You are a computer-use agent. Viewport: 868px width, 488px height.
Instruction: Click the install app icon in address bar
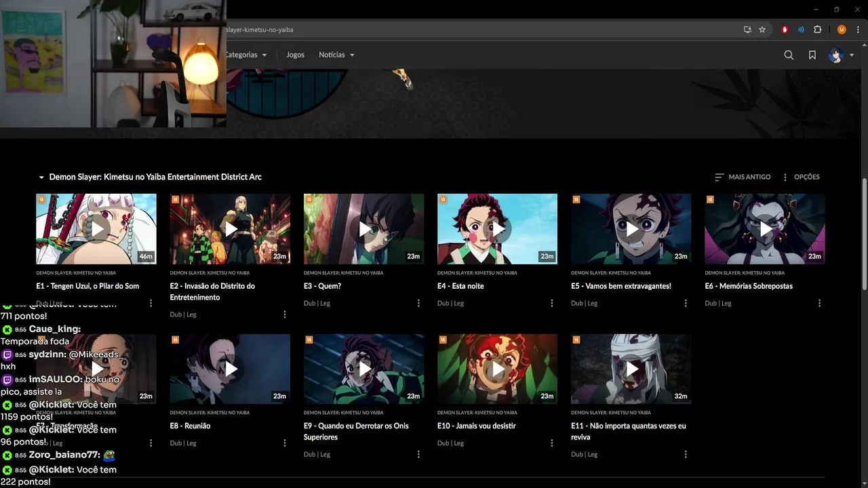pyautogui.click(x=747, y=30)
